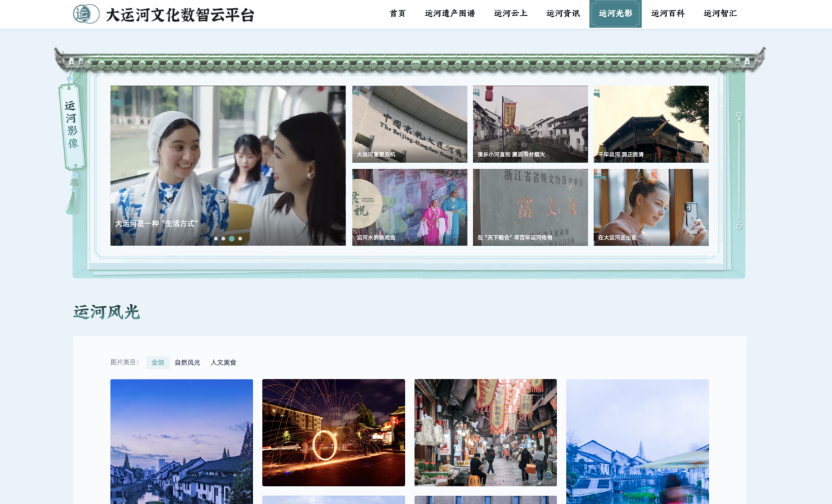The width and height of the screenshot is (832, 504).
Task: Switch to the 自然风光 category filter
Action: [187, 362]
